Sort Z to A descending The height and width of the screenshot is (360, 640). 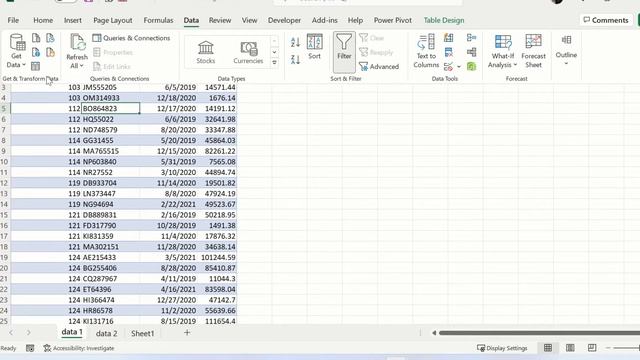pyautogui.click(x=296, y=60)
